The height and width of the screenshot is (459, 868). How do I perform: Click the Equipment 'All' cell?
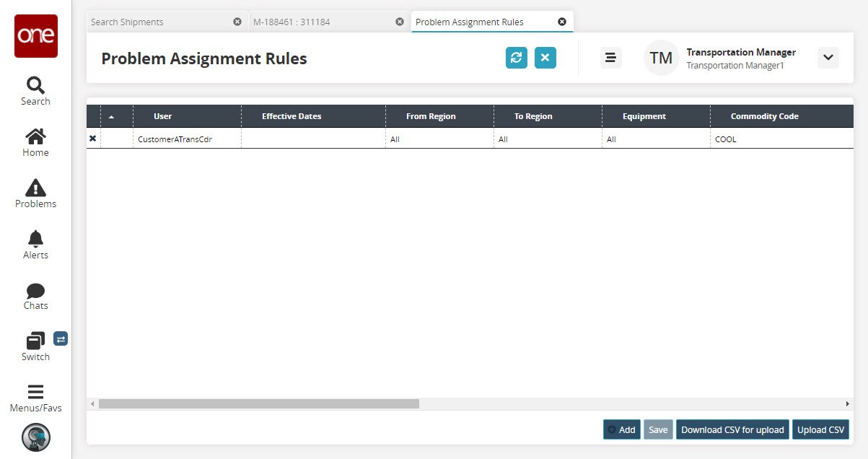pos(656,139)
